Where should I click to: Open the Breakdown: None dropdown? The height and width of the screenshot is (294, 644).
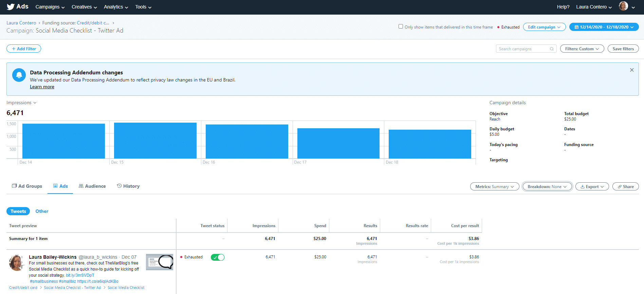tap(547, 187)
